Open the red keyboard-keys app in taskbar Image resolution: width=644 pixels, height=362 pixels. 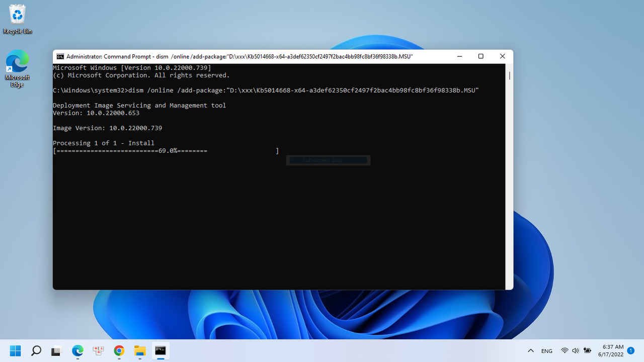[98, 350]
